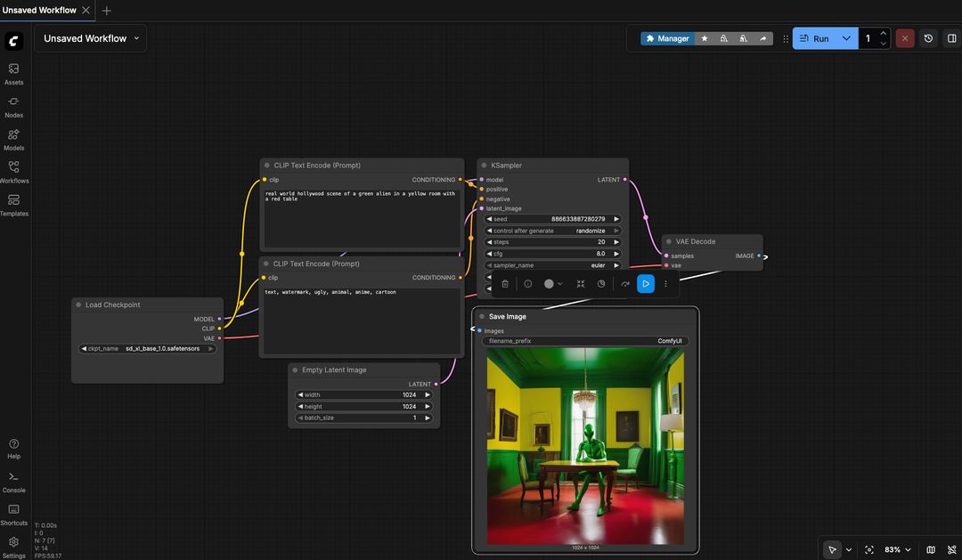The image size is (962, 560).
Task: Click the Run button to queue the workflow
Action: [x=816, y=37]
